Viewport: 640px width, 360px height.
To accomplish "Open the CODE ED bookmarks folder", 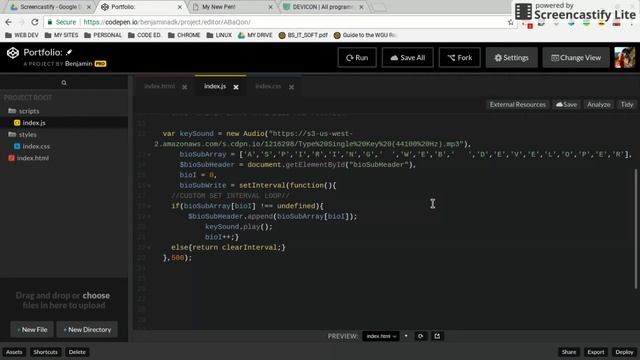I will (x=144, y=35).
